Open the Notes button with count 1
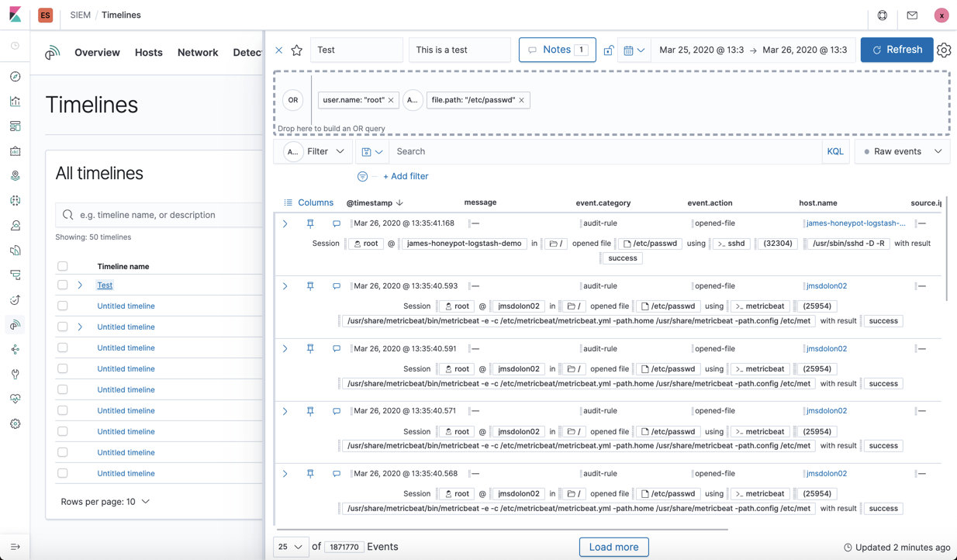Image resolution: width=957 pixels, height=560 pixels. 557,50
